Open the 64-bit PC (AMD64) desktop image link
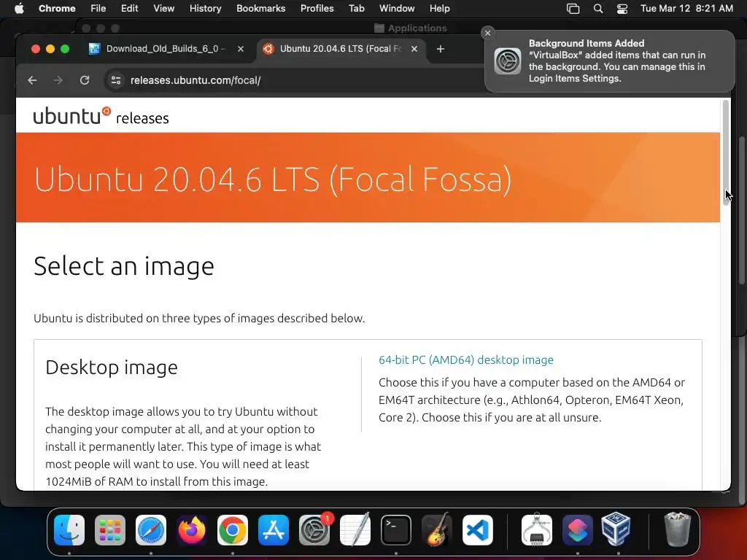This screenshot has height=560, width=747. 466,360
